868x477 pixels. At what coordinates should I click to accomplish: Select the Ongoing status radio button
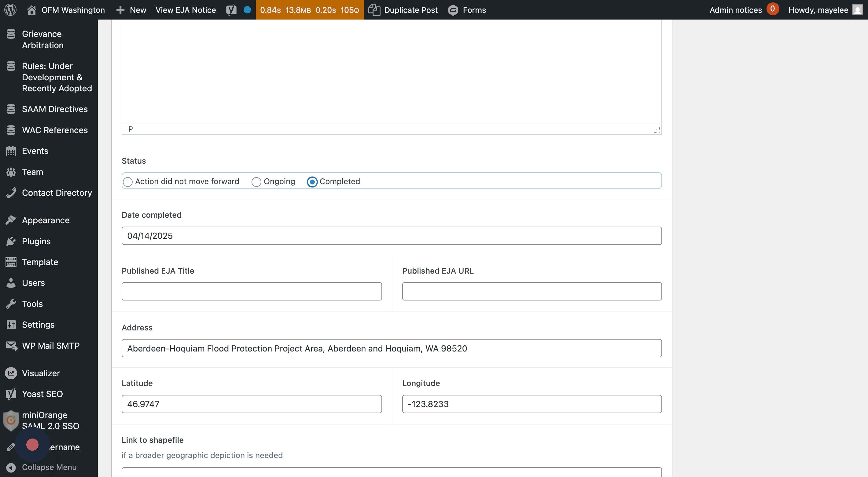click(x=256, y=182)
